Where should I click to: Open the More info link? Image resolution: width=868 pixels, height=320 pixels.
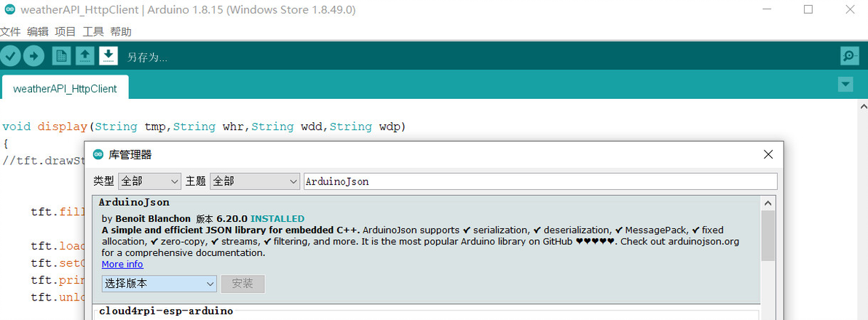[x=122, y=264]
